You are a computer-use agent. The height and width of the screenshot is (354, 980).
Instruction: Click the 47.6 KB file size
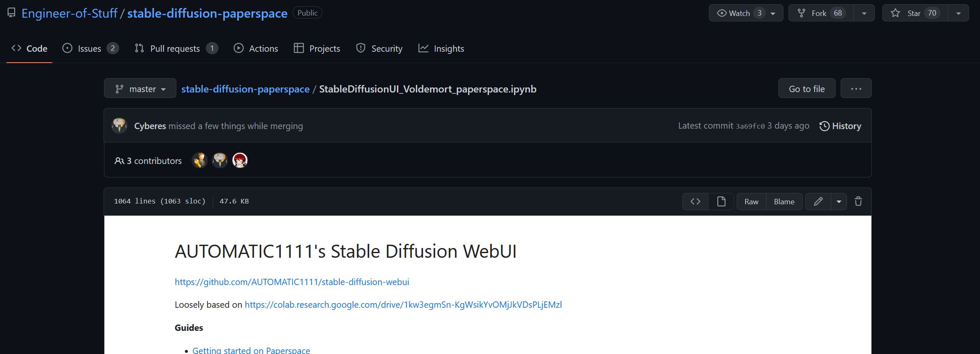pyautogui.click(x=234, y=201)
